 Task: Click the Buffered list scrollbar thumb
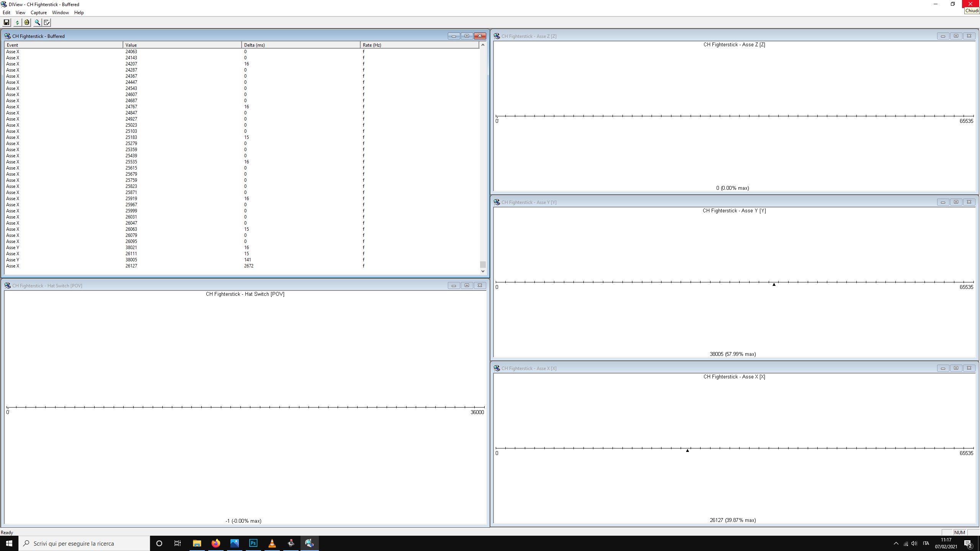point(483,264)
